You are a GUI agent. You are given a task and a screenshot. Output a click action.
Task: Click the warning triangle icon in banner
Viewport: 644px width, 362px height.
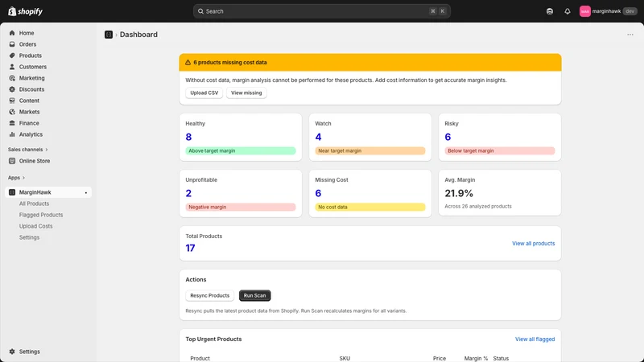(x=188, y=63)
